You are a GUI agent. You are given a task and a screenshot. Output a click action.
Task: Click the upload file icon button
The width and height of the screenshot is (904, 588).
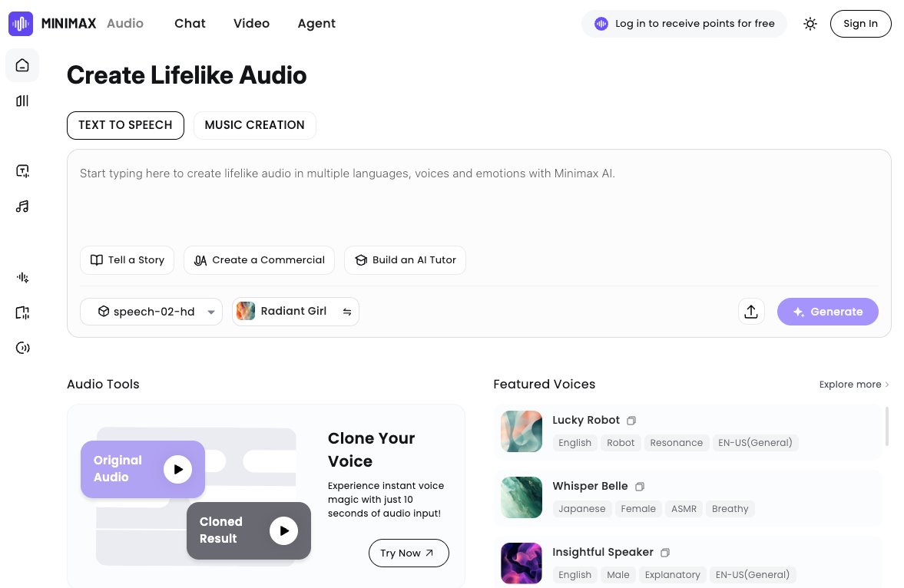click(x=751, y=312)
